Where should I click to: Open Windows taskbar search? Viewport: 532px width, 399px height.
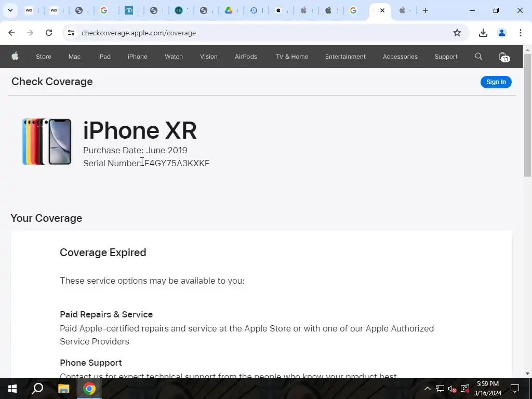[x=37, y=389]
